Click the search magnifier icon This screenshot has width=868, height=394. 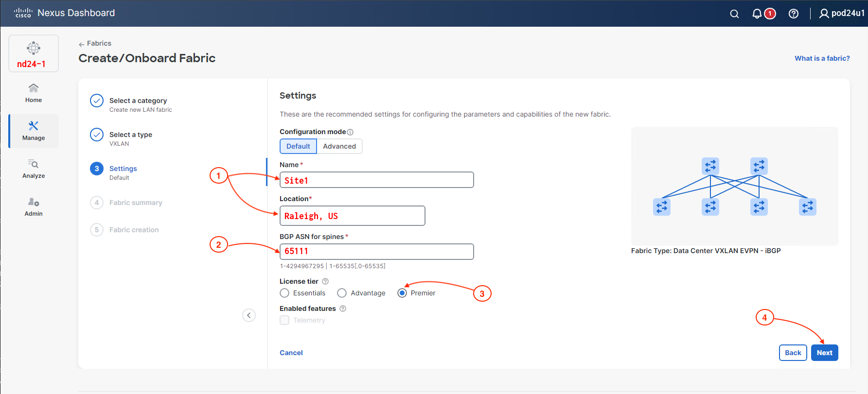pos(734,14)
